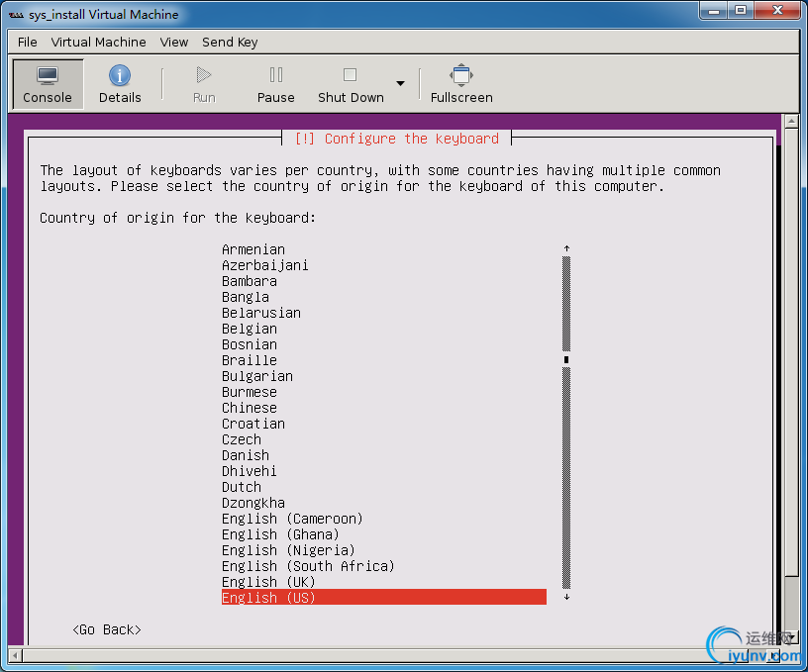Viewport: 808px width, 672px height.
Task: Expand the Shut Down options arrow
Action: tap(400, 83)
